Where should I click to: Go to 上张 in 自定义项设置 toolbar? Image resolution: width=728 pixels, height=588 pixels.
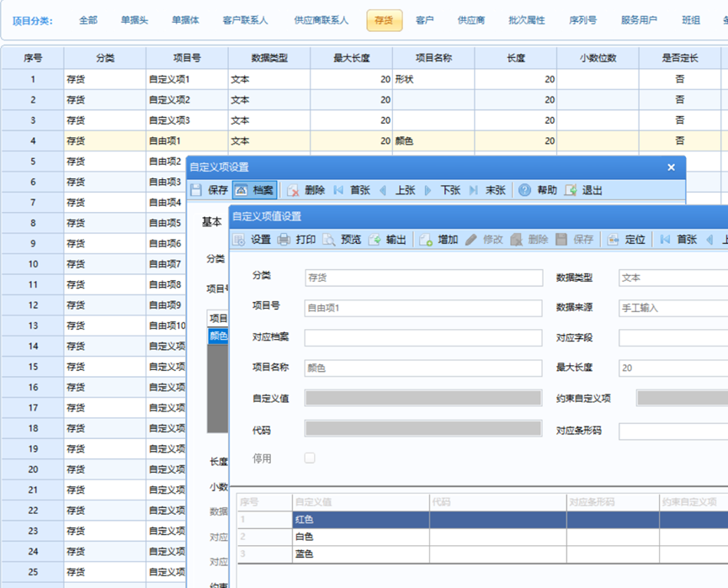pos(397,190)
